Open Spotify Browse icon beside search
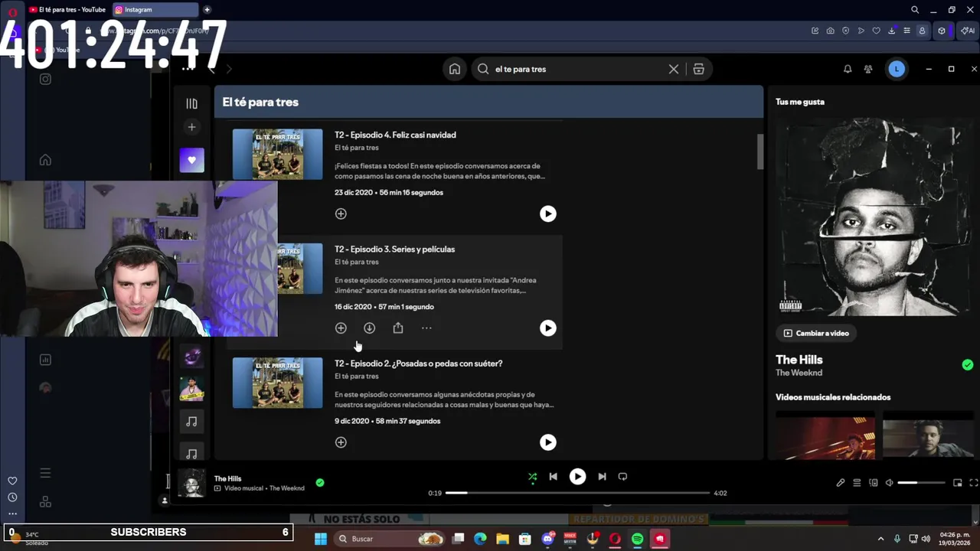Viewport: 980px width, 551px height. click(698, 69)
